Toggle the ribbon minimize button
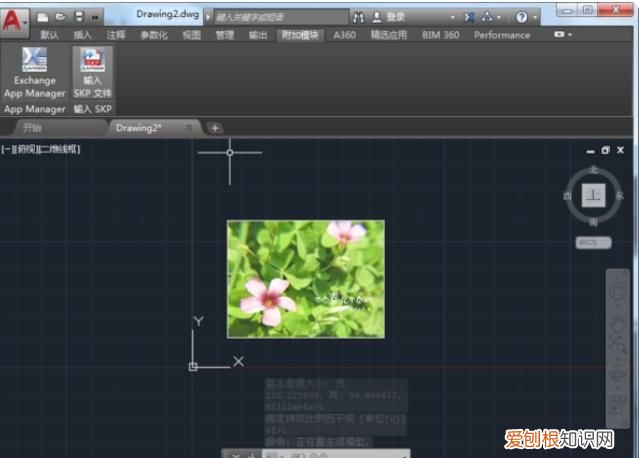Image resolution: width=639 pixels, height=458 pixels. click(559, 35)
